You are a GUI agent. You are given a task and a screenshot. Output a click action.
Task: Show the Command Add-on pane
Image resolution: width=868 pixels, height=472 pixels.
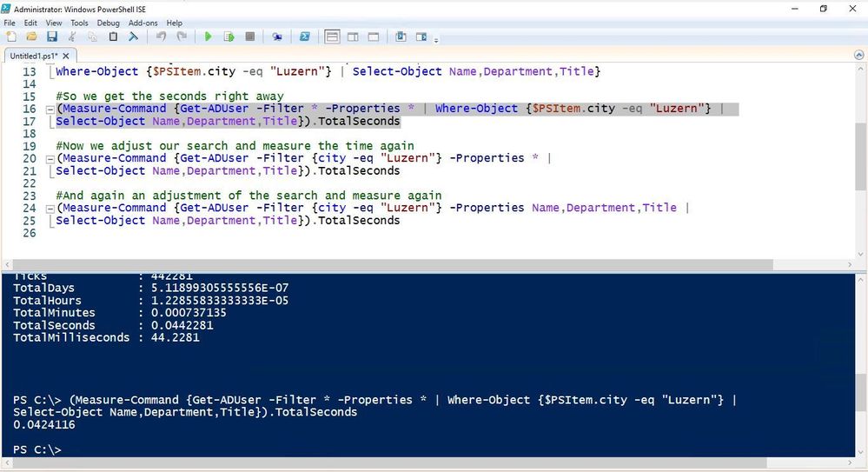coord(421,37)
